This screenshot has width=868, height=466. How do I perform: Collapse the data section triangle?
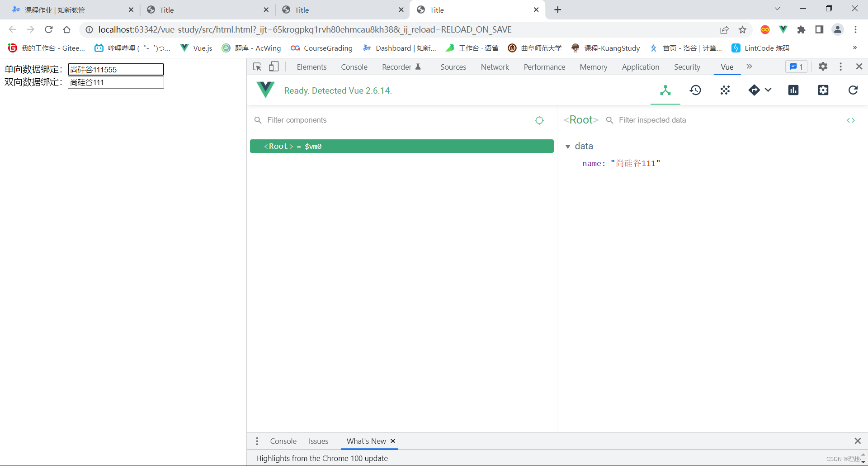pyautogui.click(x=568, y=147)
